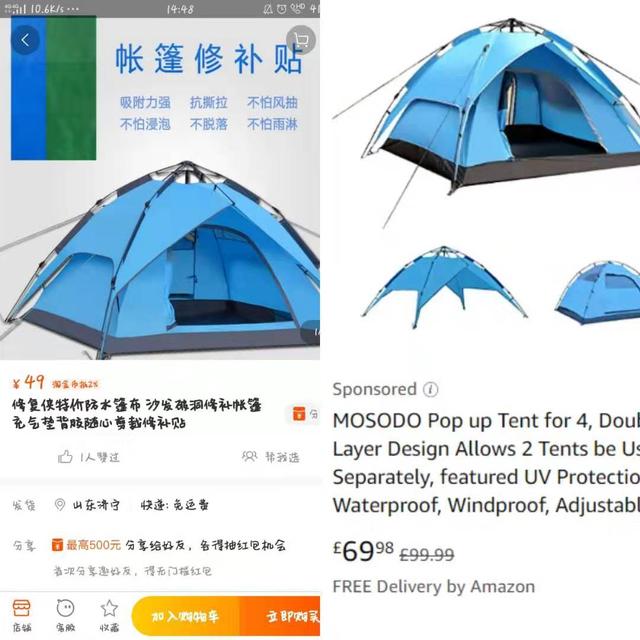Tap the ¥49 price label
Viewport: 640px width, 640px height.
pyautogui.click(x=28, y=382)
